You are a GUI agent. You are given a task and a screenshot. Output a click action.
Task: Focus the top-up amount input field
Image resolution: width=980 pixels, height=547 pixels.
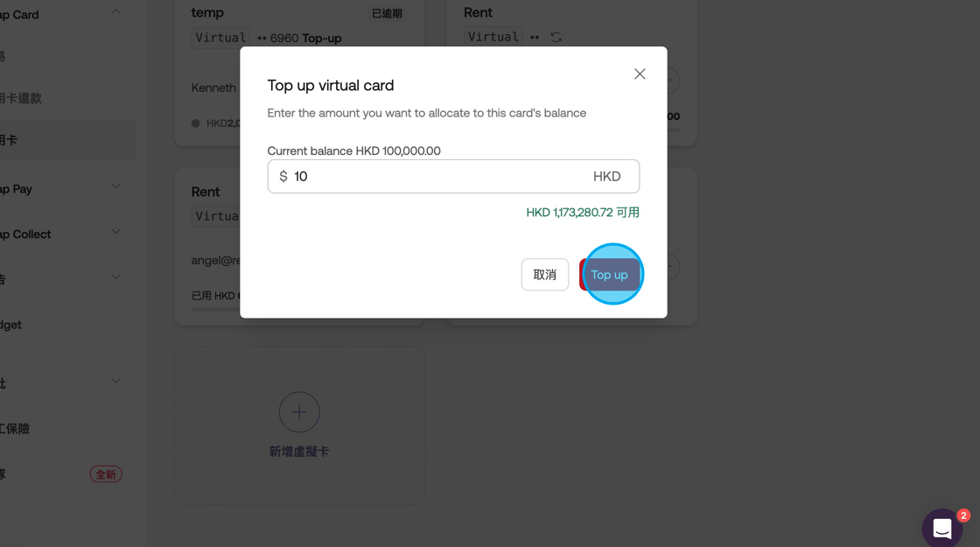pyautogui.click(x=437, y=177)
